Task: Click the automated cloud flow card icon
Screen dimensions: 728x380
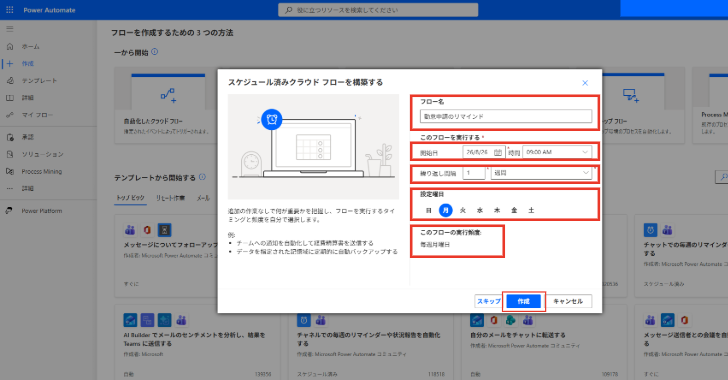Action: pos(168,95)
